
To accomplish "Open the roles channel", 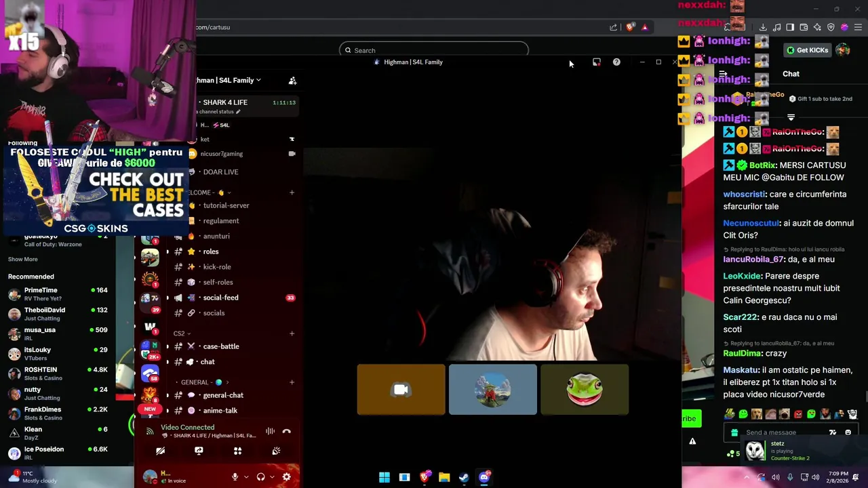I will 211,251.
